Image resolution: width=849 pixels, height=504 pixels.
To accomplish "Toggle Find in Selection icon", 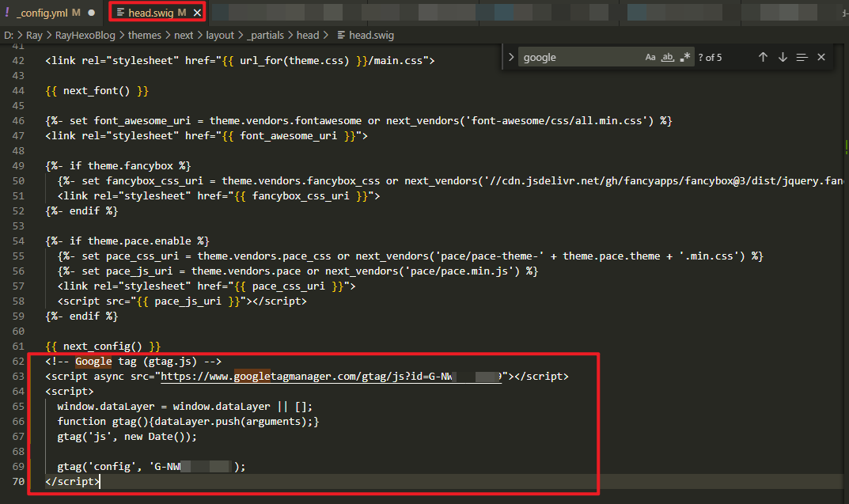I will 802,57.
